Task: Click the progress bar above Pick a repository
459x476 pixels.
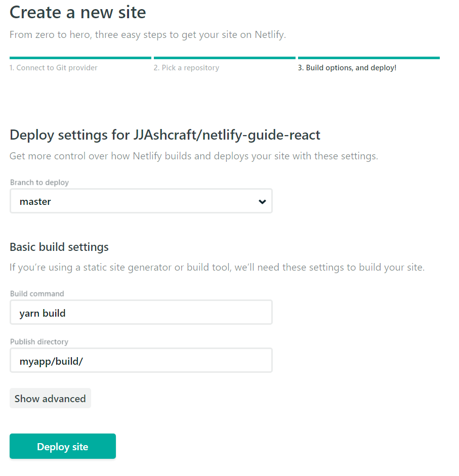Action: (224, 58)
